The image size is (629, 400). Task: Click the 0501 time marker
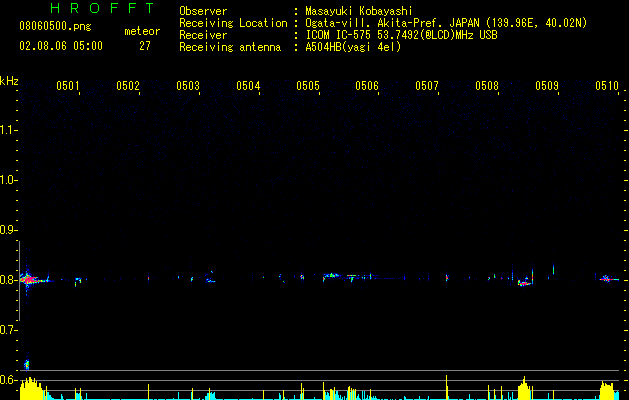[x=68, y=85]
